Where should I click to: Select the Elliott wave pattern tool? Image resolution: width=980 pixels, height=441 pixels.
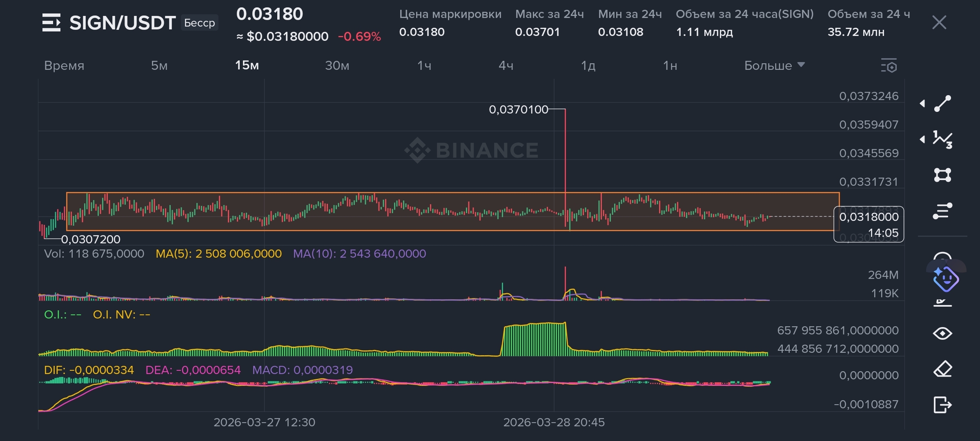point(942,140)
